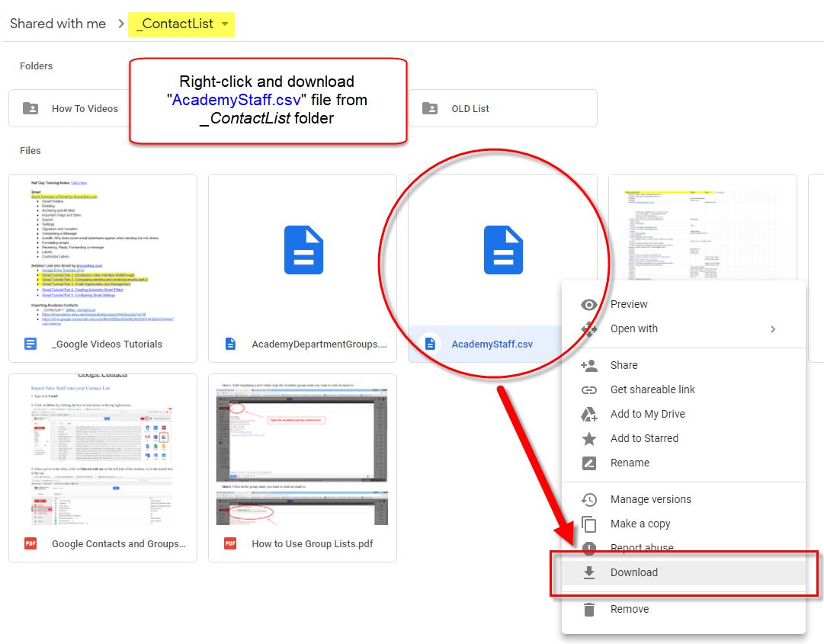Click the Open with move-arrows icon

pos(589,329)
